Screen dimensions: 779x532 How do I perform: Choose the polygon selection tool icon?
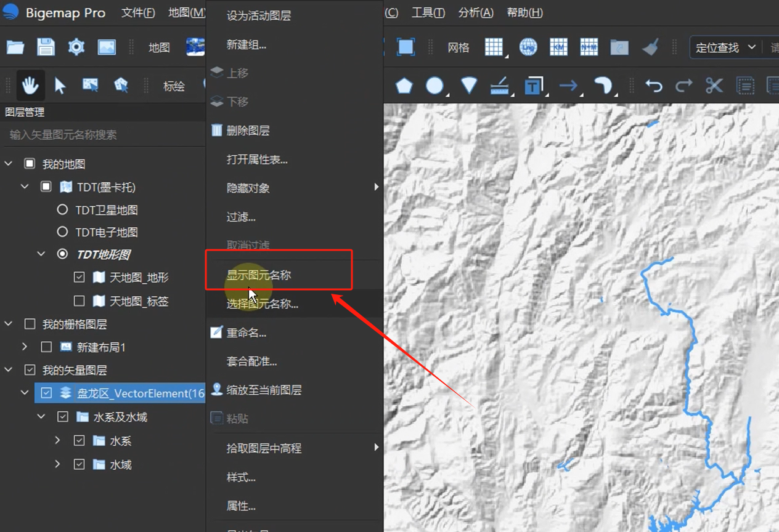tap(121, 86)
